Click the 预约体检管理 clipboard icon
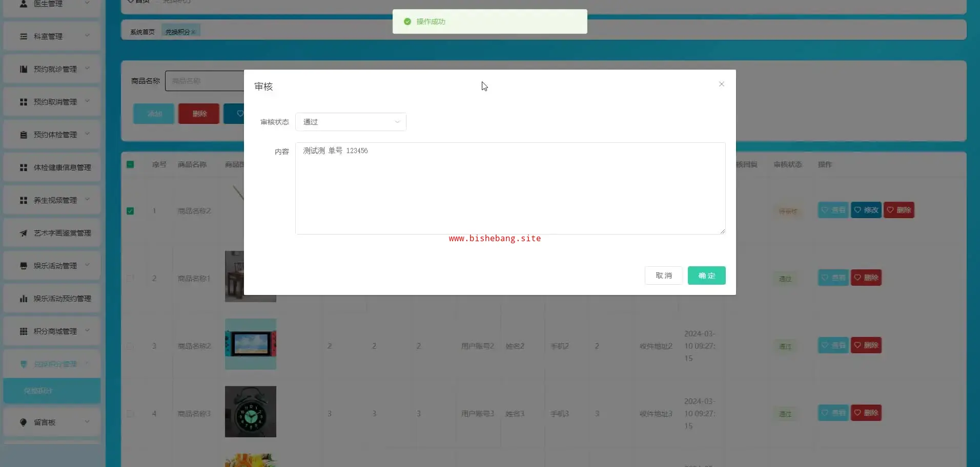 [24, 135]
